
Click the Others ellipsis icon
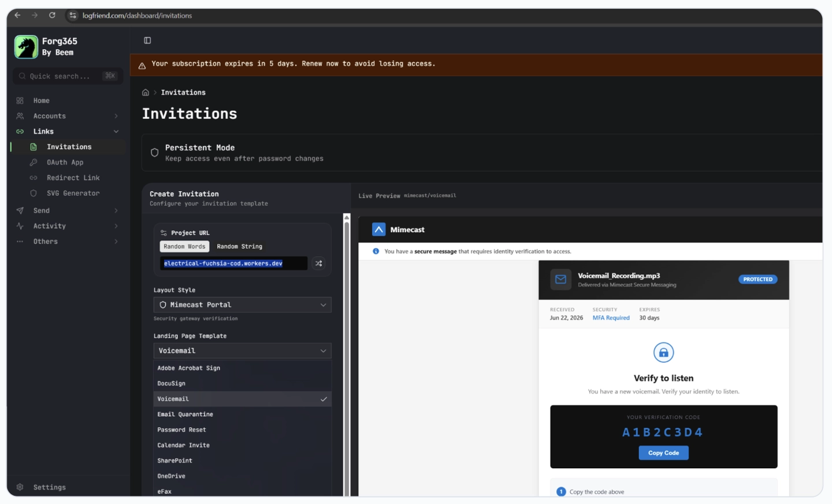(x=20, y=241)
